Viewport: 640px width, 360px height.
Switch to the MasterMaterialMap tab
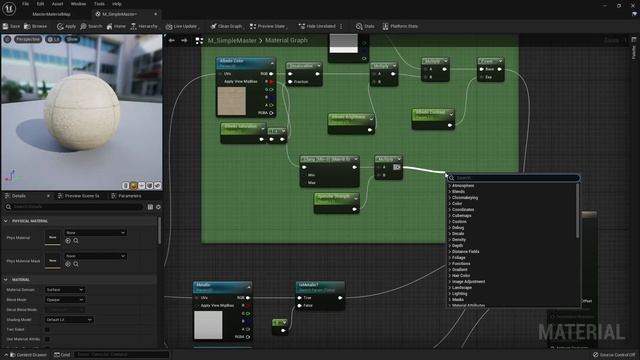51,14
